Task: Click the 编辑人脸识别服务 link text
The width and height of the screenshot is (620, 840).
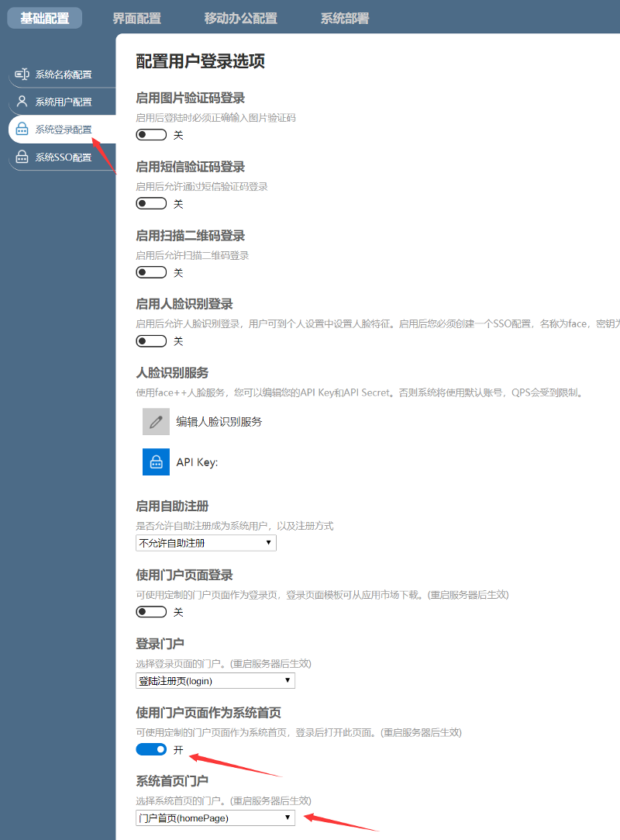Action: 219,422
